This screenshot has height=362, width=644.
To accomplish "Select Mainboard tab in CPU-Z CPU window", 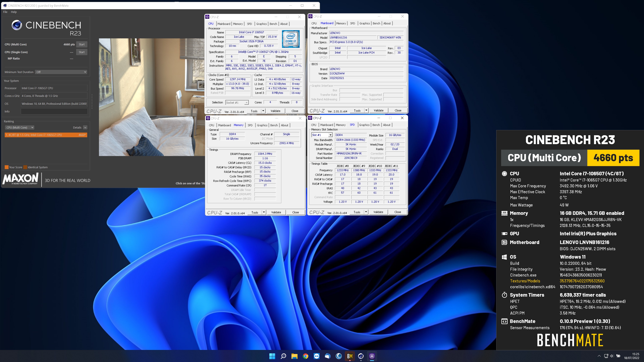I will pos(224,24).
